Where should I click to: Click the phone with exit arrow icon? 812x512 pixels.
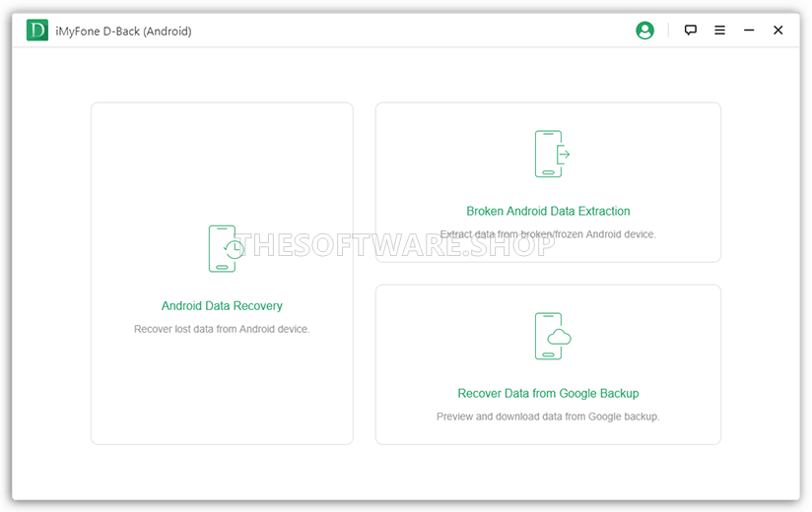(552, 155)
